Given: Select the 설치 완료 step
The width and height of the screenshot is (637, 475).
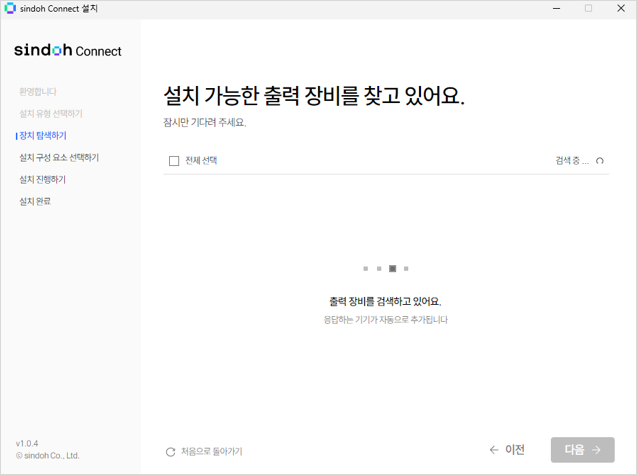Looking at the screenshot, I should (35, 202).
